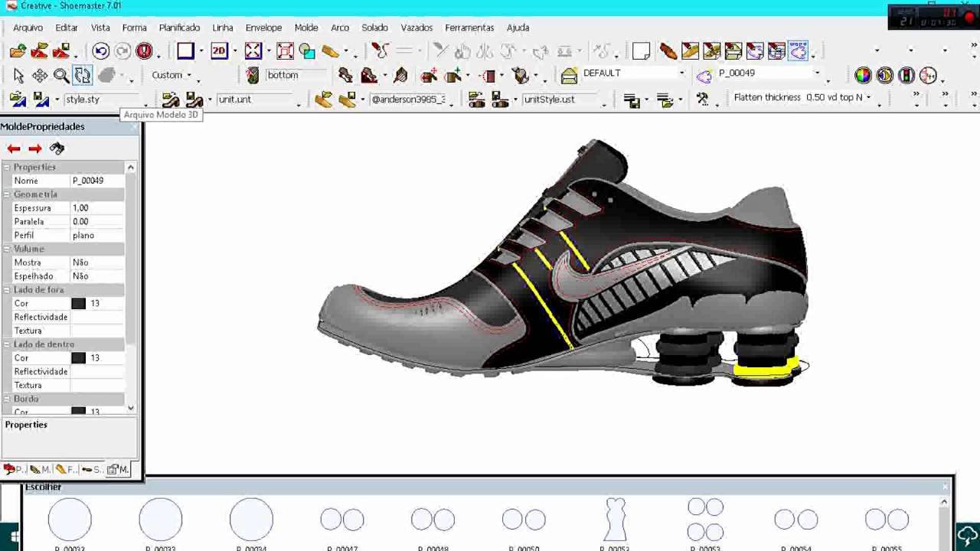This screenshot has height=551, width=980.
Task: Expand the Custom view dropdown
Action: (x=189, y=75)
